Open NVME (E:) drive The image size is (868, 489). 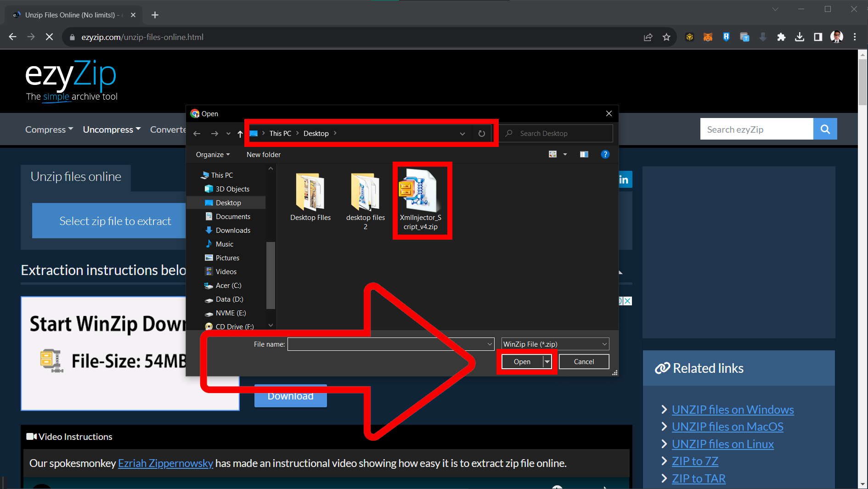tap(225, 313)
